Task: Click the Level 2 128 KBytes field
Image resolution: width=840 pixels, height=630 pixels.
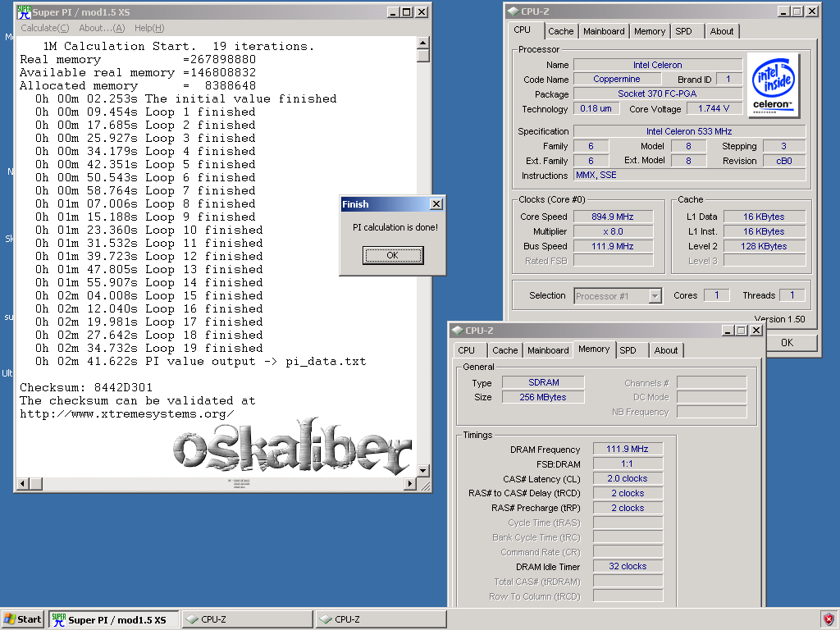Action: click(x=765, y=246)
